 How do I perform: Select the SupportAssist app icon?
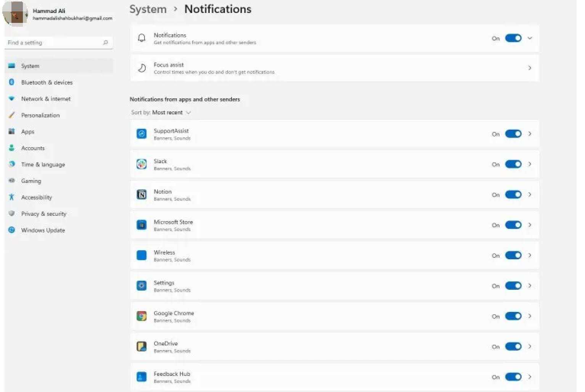[x=141, y=134]
